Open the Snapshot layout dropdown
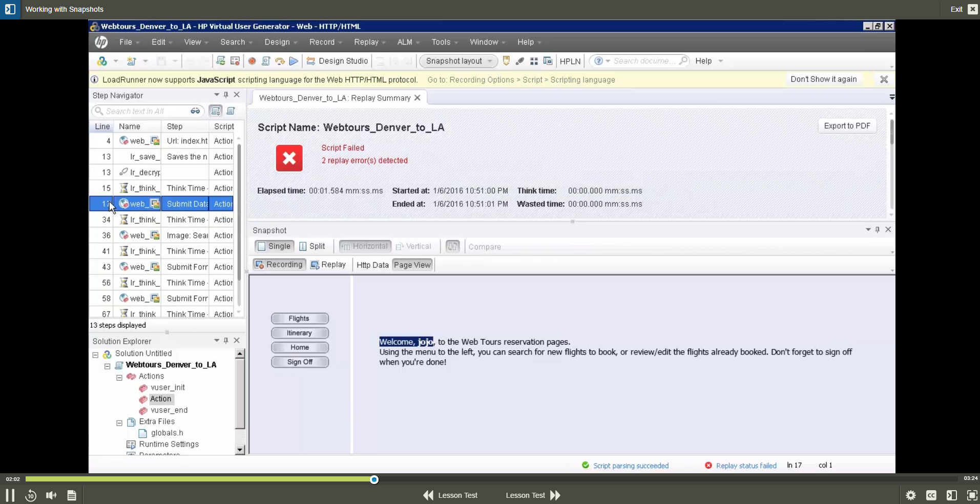 (458, 61)
